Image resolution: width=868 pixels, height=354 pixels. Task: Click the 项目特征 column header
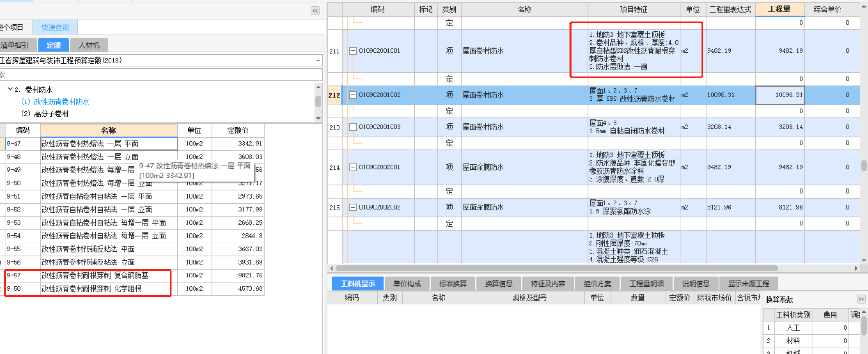pos(634,9)
